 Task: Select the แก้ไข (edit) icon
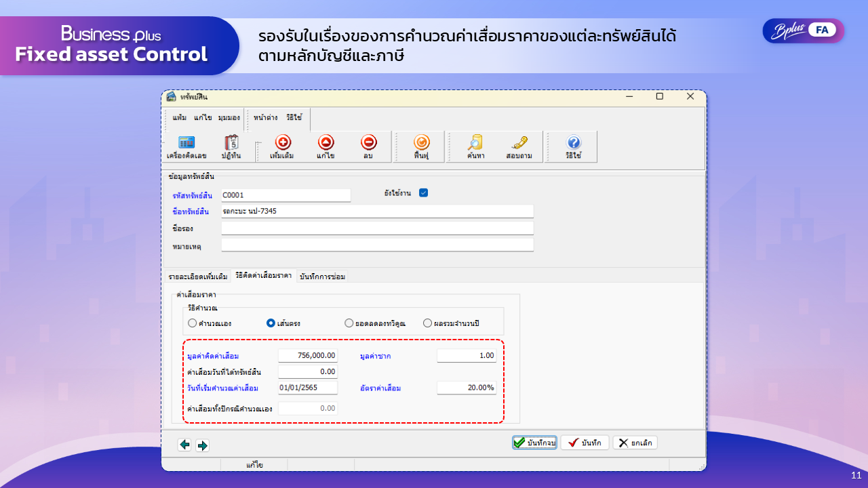[326, 145]
